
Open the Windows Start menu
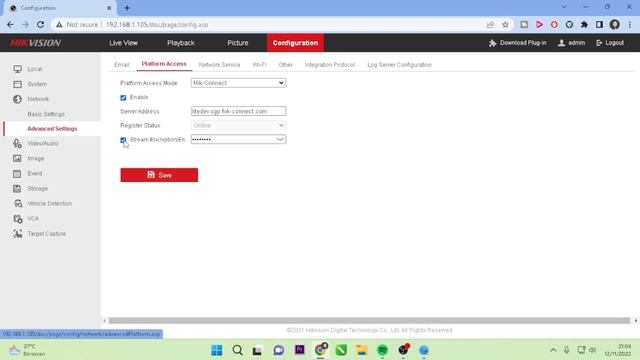[x=217, y=350]
